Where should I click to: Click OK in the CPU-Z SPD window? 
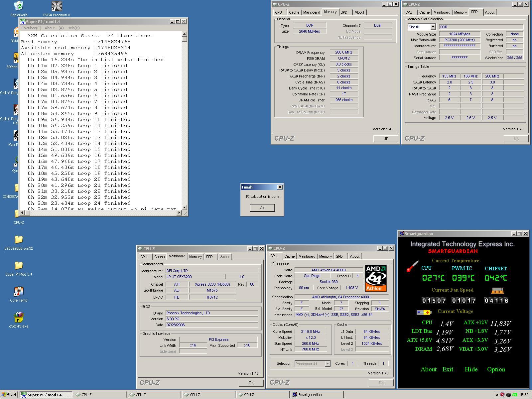point(516,139)
